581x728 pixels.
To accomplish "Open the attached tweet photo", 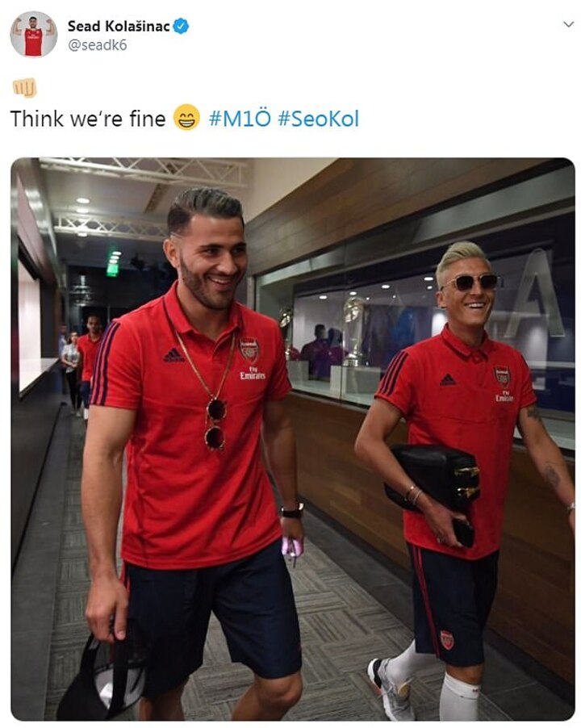I will 293,439.
